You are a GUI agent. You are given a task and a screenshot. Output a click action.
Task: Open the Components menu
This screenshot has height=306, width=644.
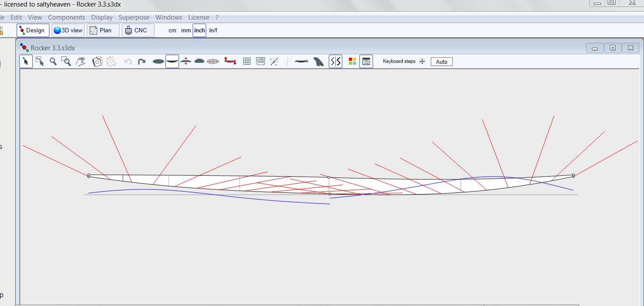tap(67, 17)
